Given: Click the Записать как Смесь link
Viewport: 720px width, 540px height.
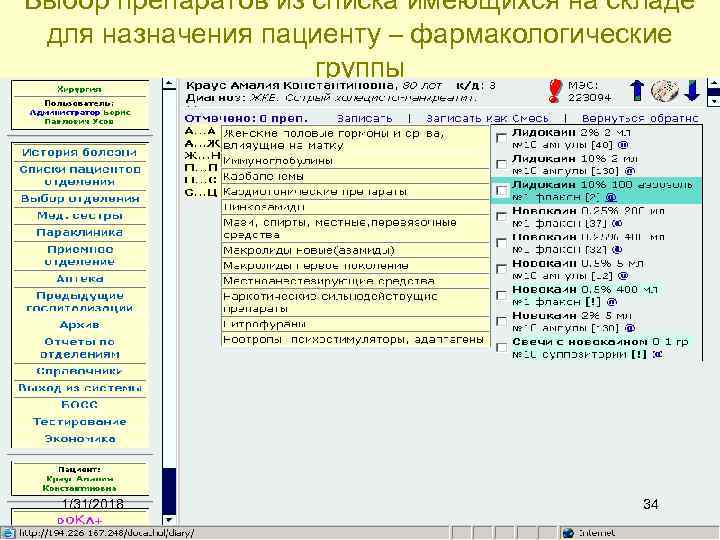Looking at the screenshot, I should (487, 118).
